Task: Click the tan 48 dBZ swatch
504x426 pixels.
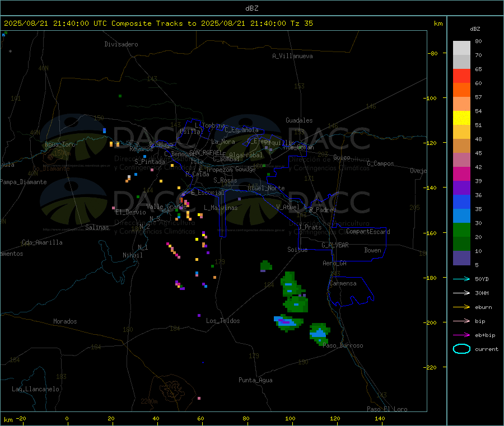Action: (461, 146)
